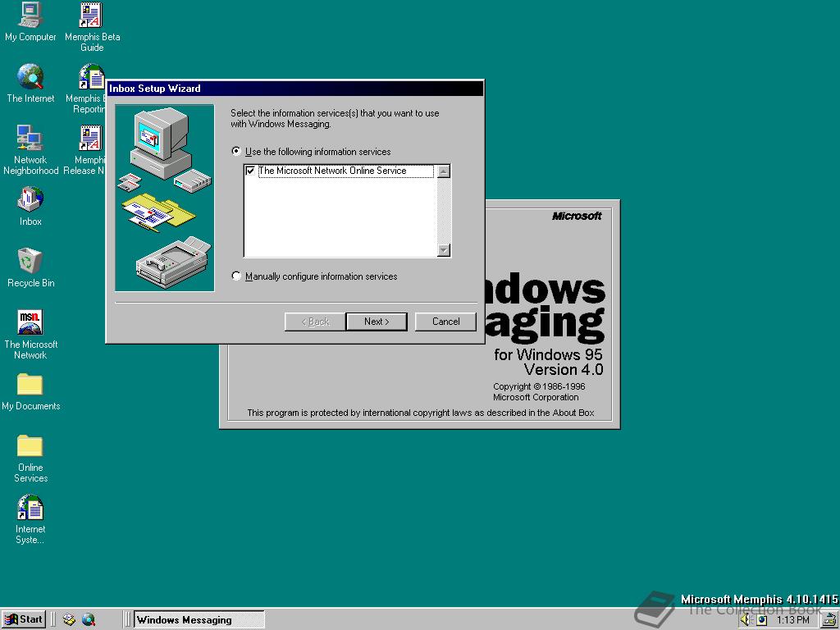Uncheck The Microsoft Network Online Service checkbox
The width and height of the screenshot is (840, 630).
250,171
